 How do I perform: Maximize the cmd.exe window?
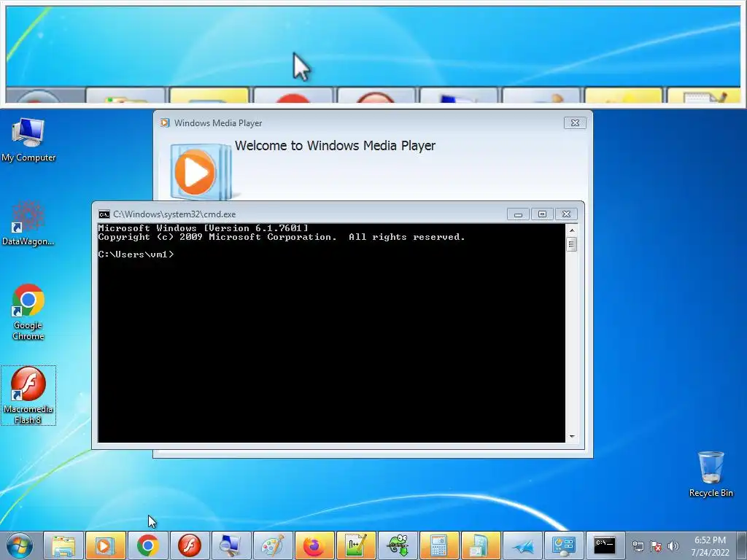coord(542,214)
